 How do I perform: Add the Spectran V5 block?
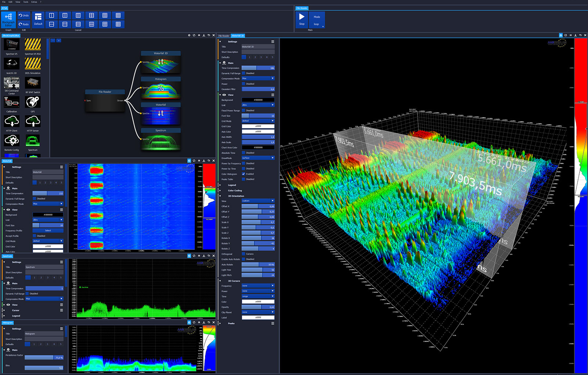tap(11, 45)
